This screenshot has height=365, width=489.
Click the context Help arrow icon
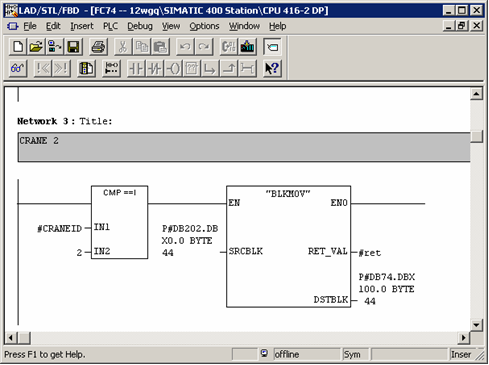pos(272,68)
